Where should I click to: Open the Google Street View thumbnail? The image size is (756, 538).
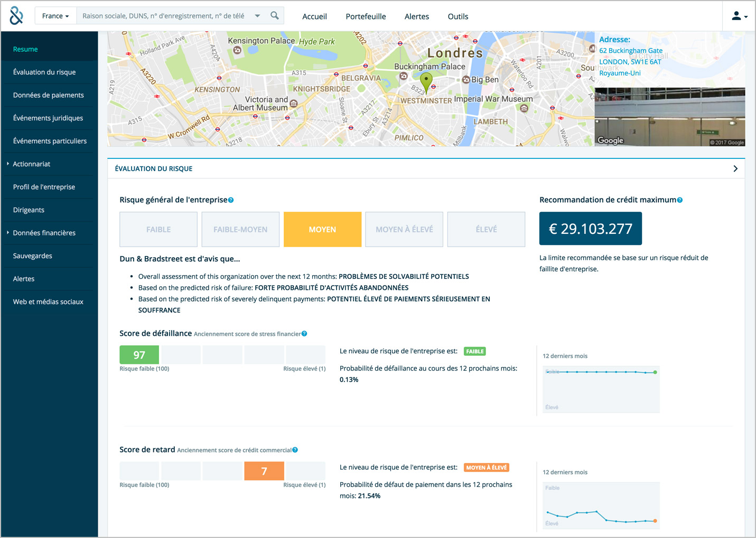(670, 117)
